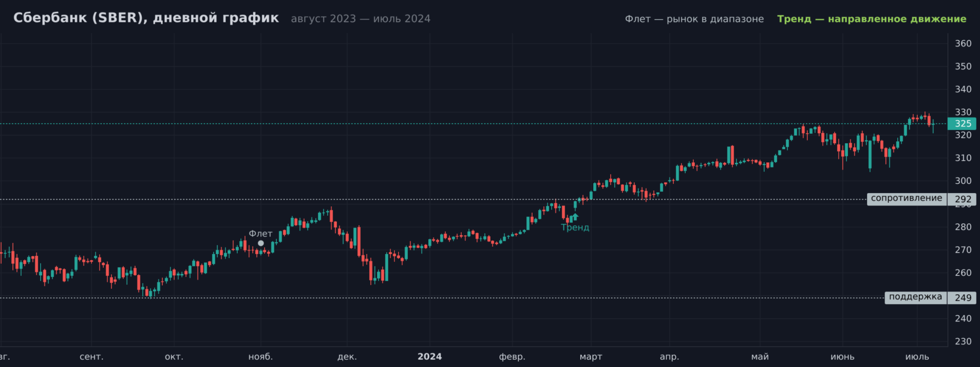Click the апр. label on time axis
980x367 pixels.
click(x=669, y=357)
